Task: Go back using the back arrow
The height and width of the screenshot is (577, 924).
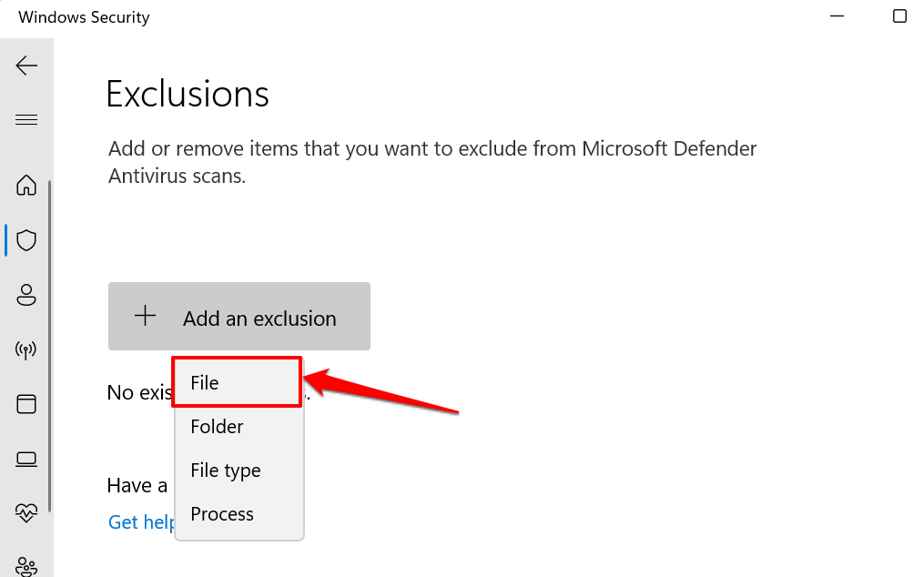Action: pos(26,65)
